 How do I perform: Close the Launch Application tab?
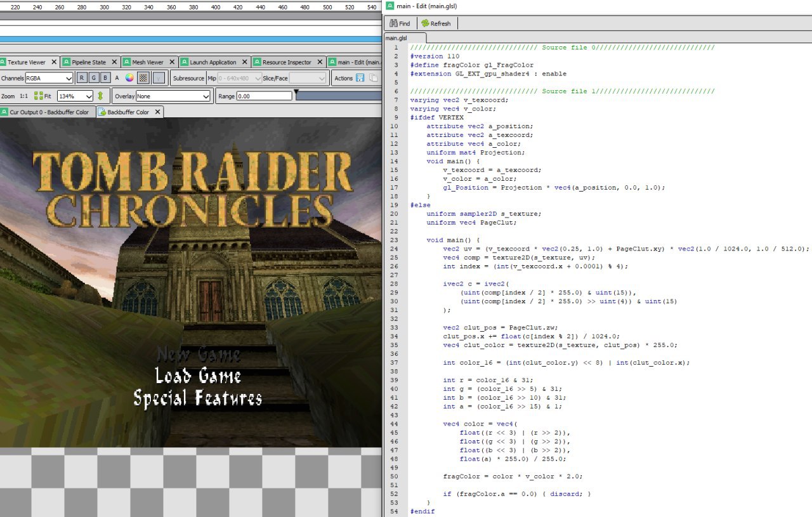244,62
